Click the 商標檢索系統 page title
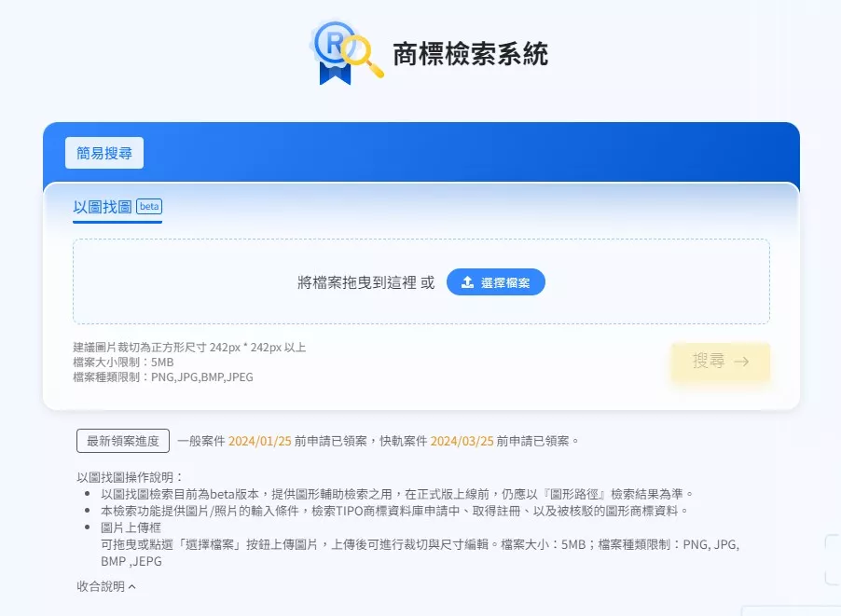841x616 pixels. 470,54
